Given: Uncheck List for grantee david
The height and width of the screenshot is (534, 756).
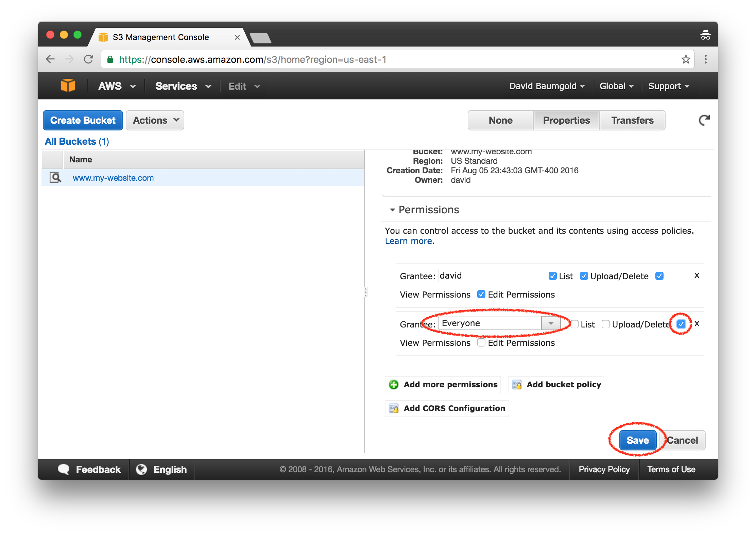Looking at the screenshot, I should [x=552, y=276].
